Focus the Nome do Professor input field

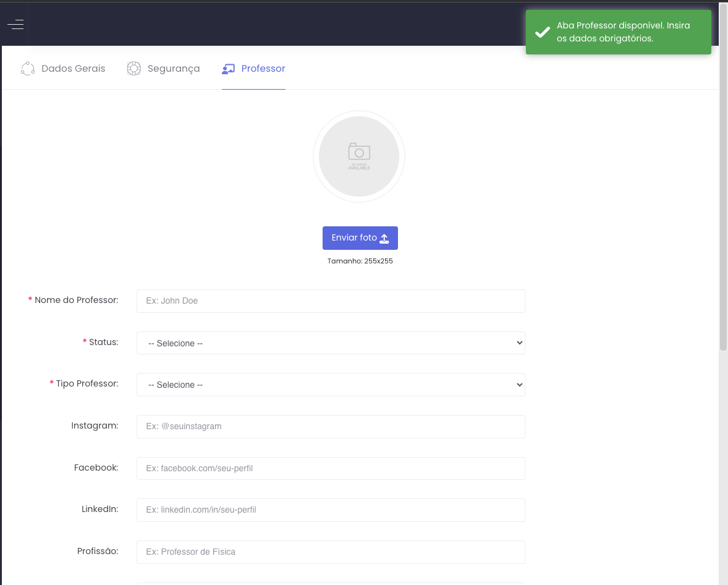(331, 301)
